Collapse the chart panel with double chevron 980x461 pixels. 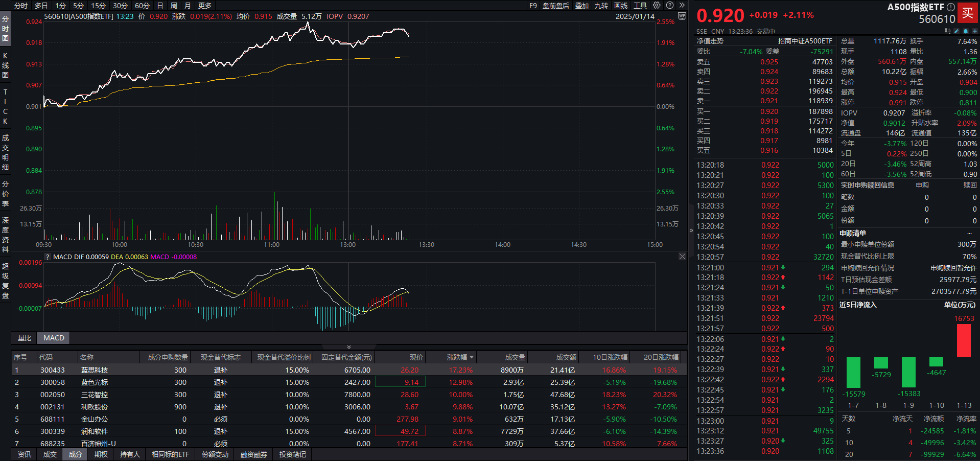[x=349, y=347]
